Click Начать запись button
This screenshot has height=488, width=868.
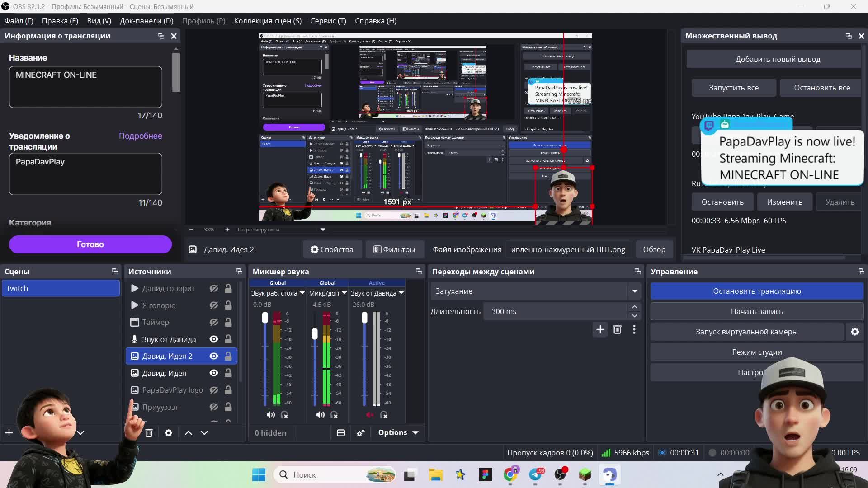(757, 311)
